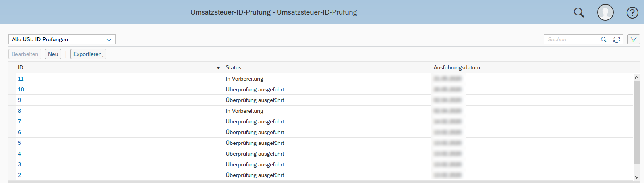The image size is (644, 183).
Task: Click the sort indicator in ID column
Action: 218,67
